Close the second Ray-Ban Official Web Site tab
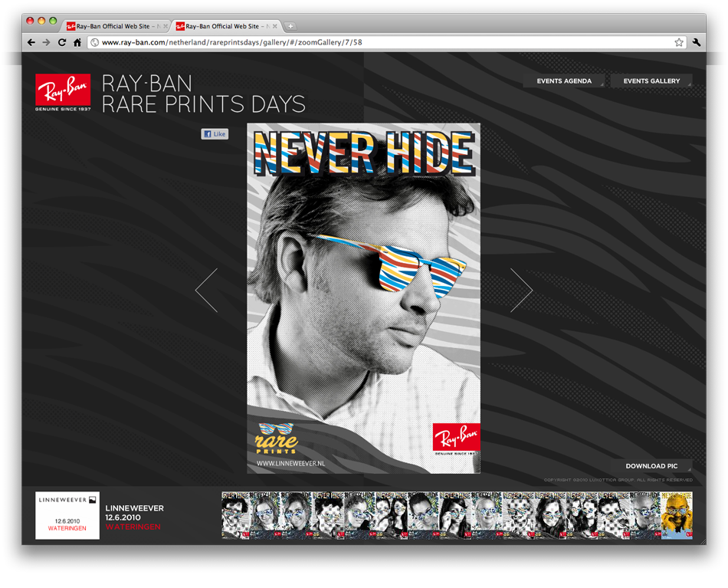 [275, 27]
